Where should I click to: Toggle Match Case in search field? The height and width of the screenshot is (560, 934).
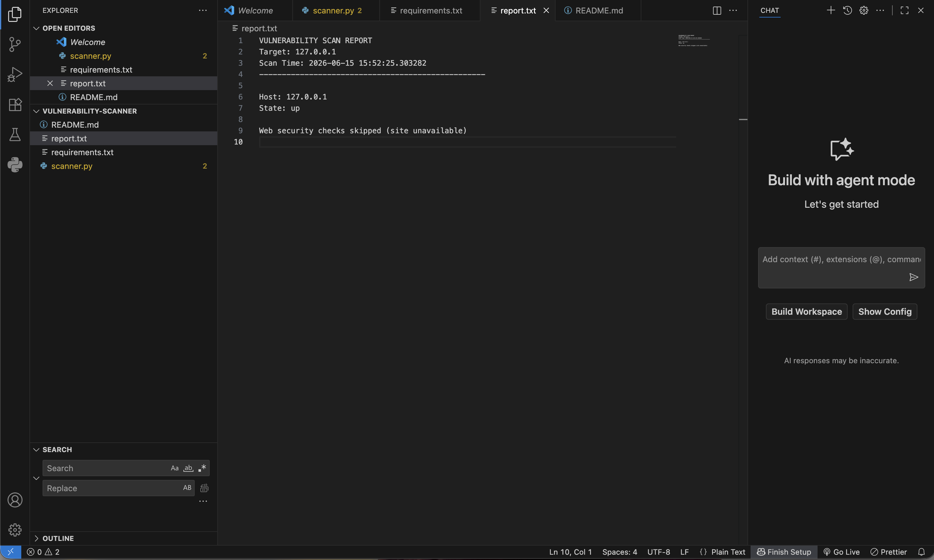(174, 468)
